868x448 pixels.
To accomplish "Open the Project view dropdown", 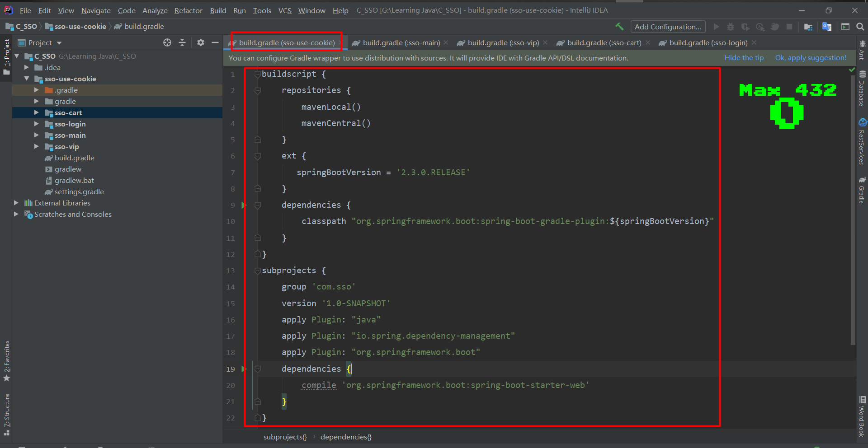I will click(59, 43).
